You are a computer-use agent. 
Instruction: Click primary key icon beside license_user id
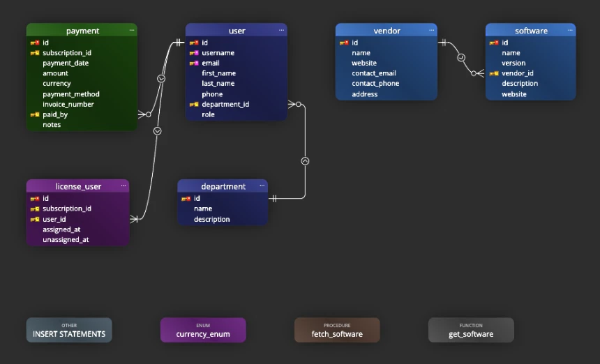point(35,199)
